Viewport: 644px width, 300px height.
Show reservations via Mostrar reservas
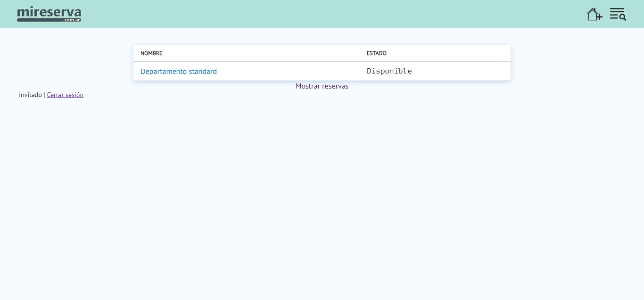click(322, 86)
